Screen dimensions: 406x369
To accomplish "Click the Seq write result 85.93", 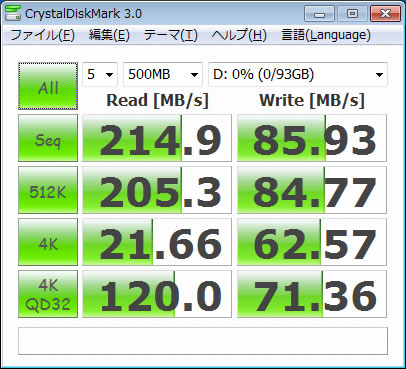I will (x=312, y=138).
